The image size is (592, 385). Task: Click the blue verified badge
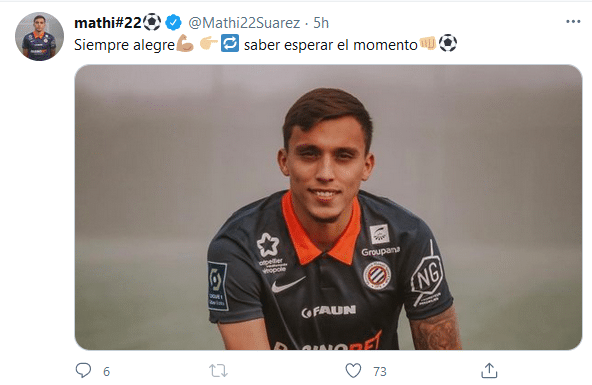point(173,23)
